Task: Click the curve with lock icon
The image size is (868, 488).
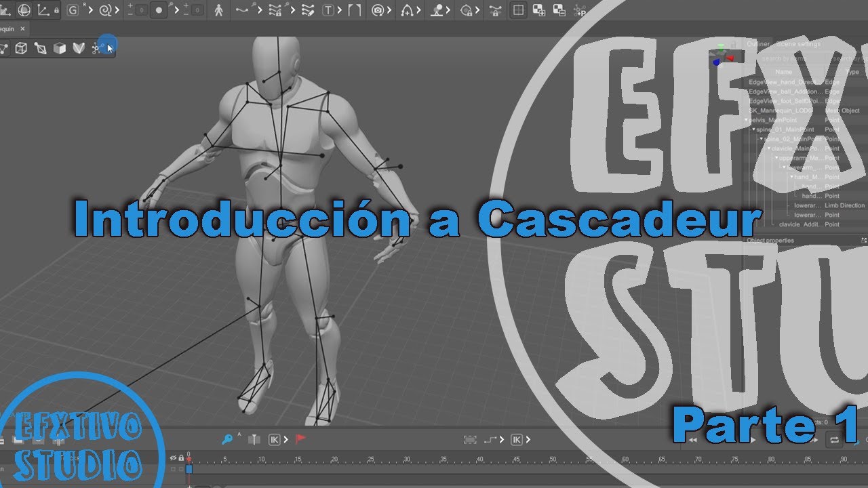Action: pos(497,10)
